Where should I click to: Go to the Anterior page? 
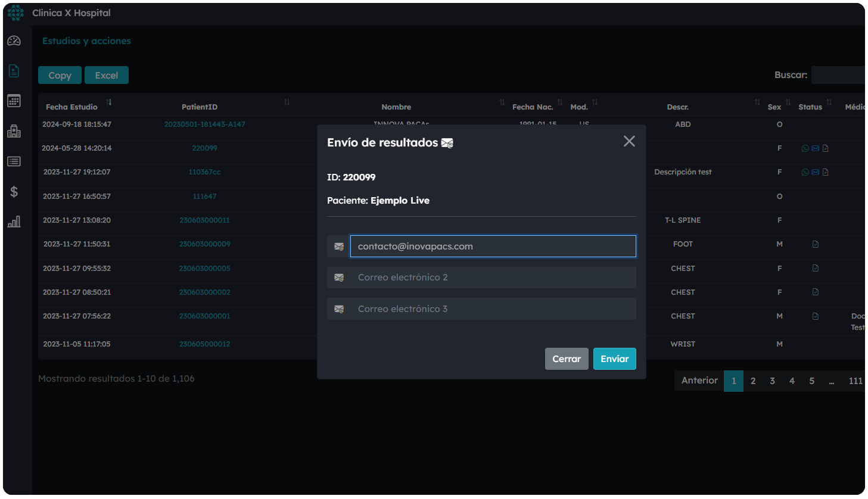click(699, 381)
